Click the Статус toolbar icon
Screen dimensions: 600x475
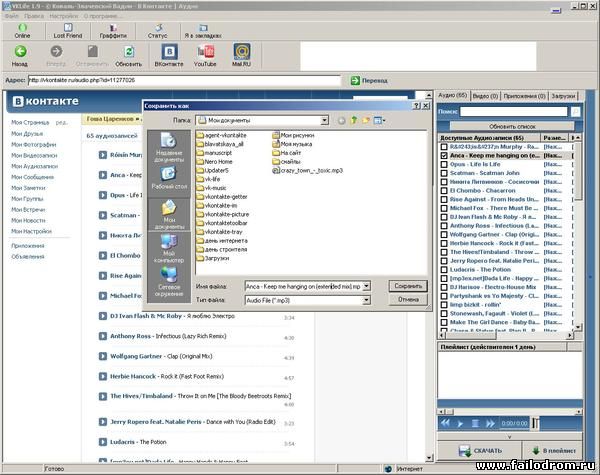pos(158,31)
